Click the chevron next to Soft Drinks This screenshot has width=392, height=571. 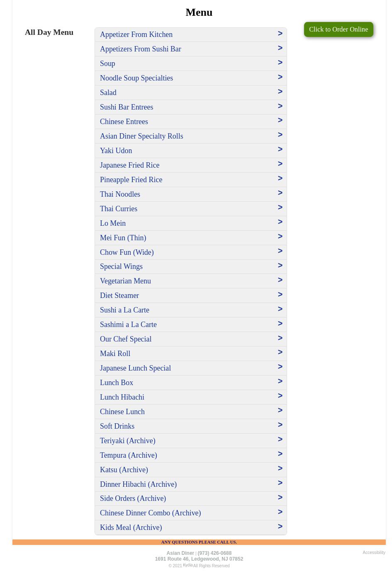(280, 425)
